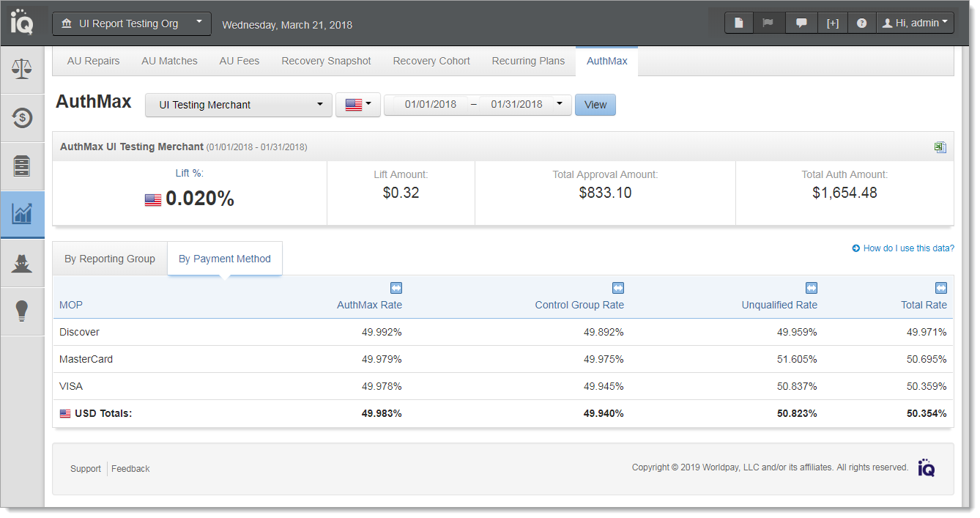Open the lightbulb insights sidebar icon

[22, 311]
